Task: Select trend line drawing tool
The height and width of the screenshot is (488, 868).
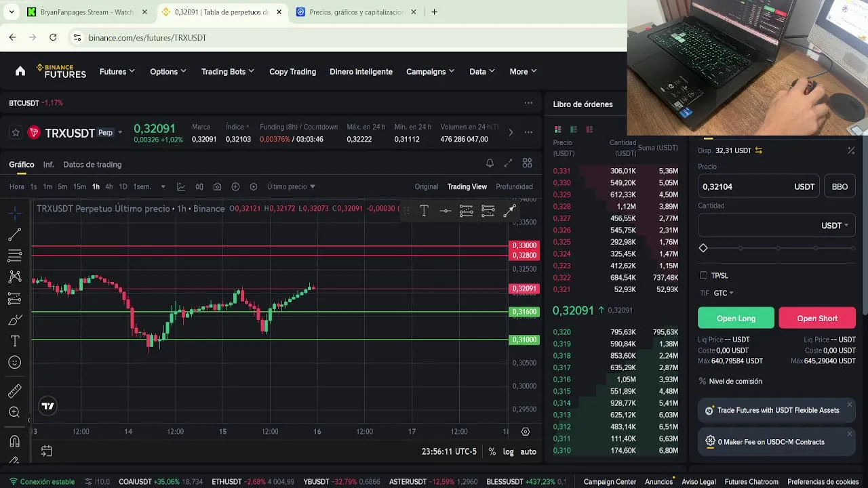Action: (x=15, y=235)
